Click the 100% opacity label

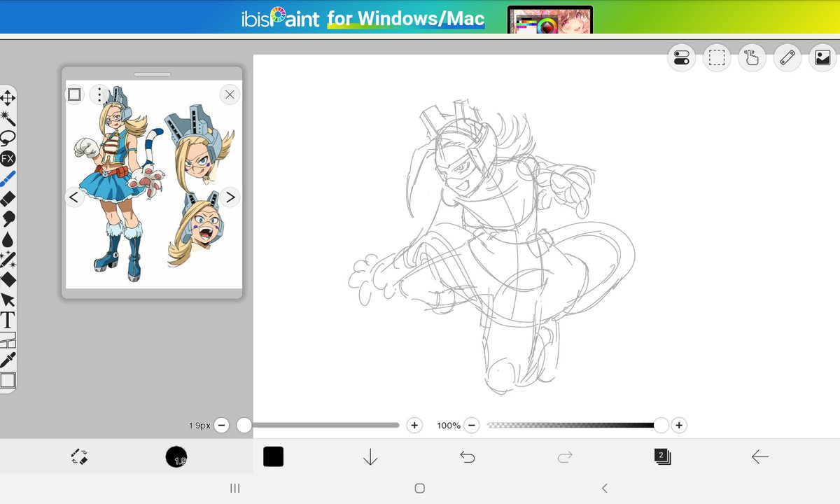click(x=449, y=426)
